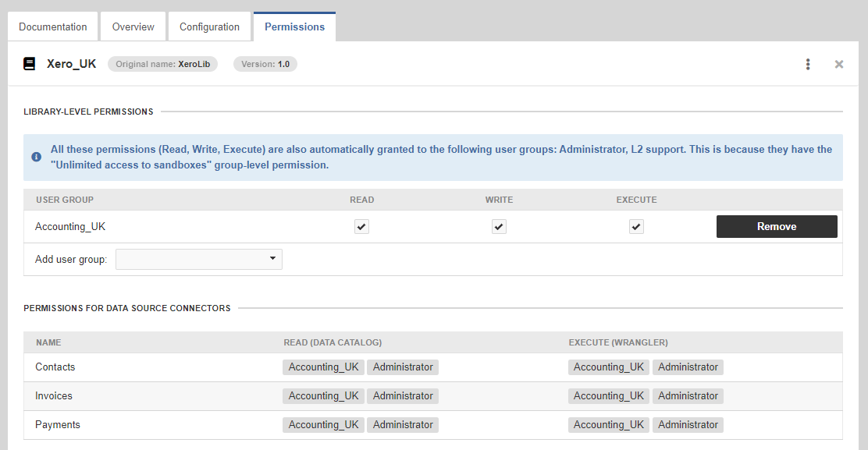Screen dimensions: 868x450
Task: Close the Xero_UK permissions panel
Action: point(839,64)
